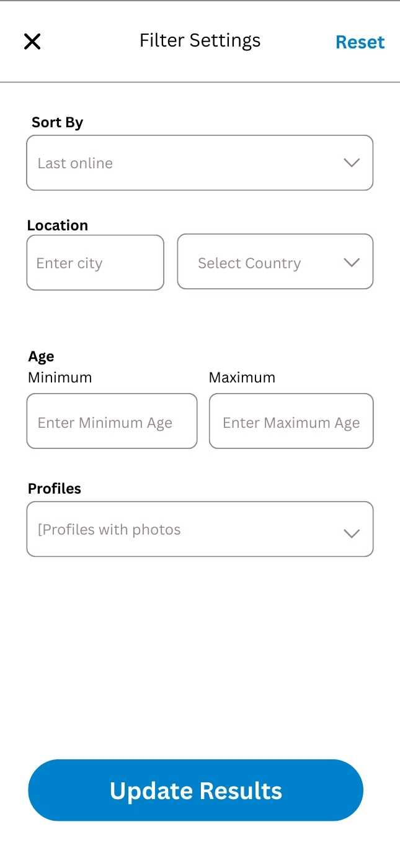Image resolution: width=400 pixels, height=868 pixels.
Task: Dismiss the filter panel with the X
Action: (32, 41)
